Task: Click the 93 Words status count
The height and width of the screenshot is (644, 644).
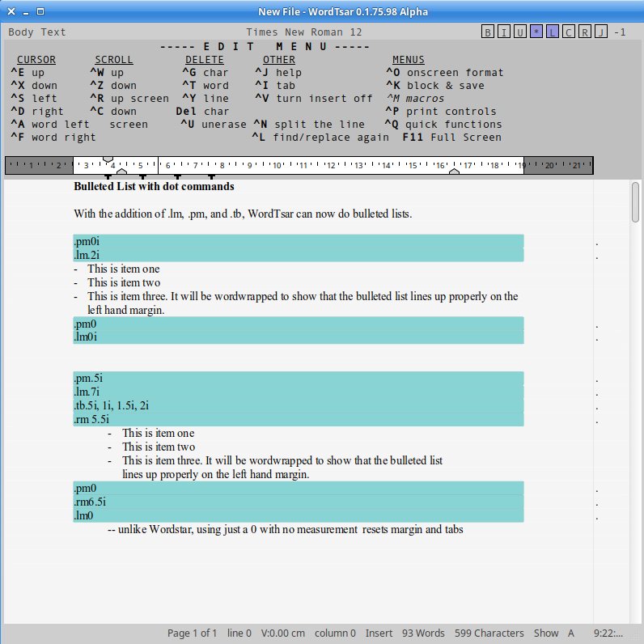Action: click(423, 633)
